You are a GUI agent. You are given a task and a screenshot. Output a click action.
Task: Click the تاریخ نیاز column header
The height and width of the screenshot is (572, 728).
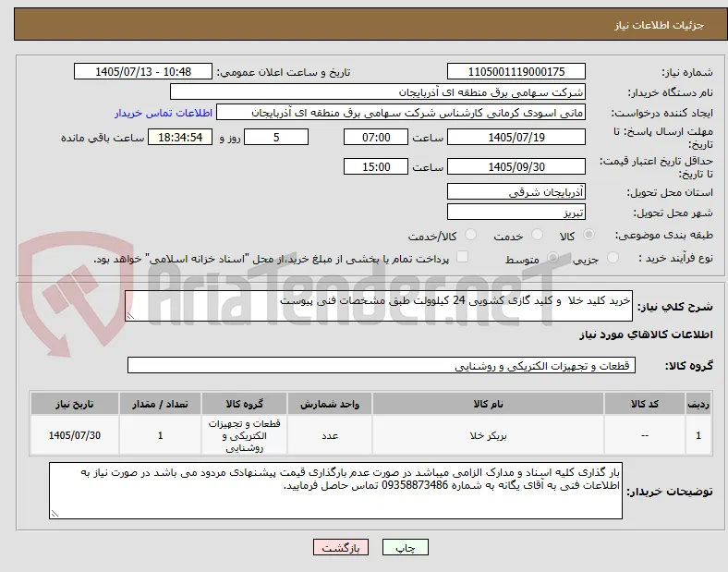click(x=75, y=404)
